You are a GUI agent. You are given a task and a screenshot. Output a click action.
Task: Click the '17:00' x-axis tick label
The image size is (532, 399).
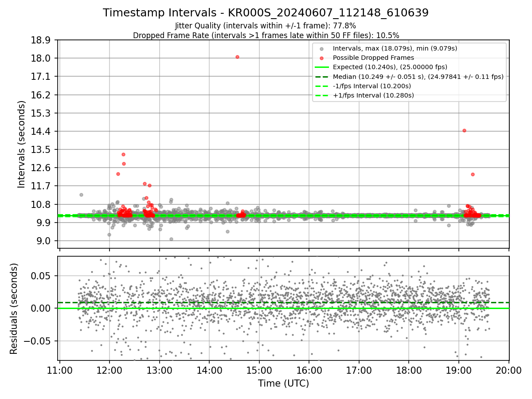(x=359, y=371)
